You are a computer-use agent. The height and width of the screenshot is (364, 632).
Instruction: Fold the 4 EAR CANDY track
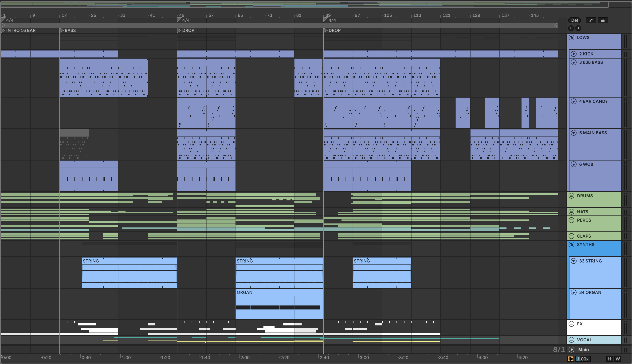point(573,101)
